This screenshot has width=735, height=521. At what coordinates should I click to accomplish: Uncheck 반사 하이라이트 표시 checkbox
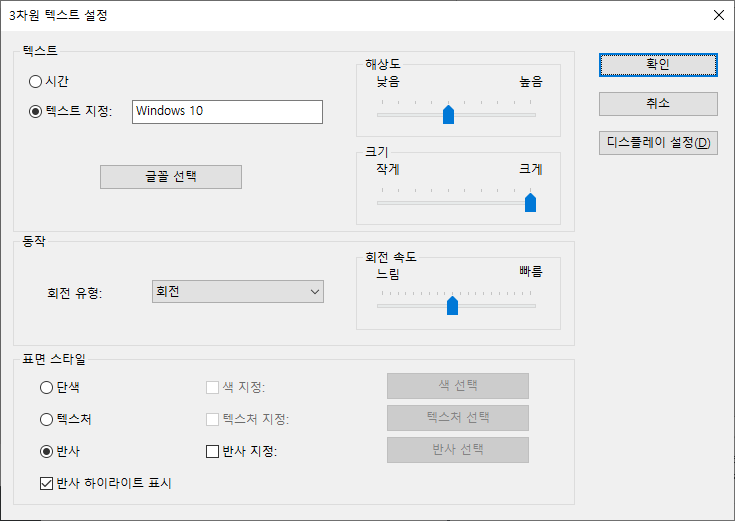point(46,483)
